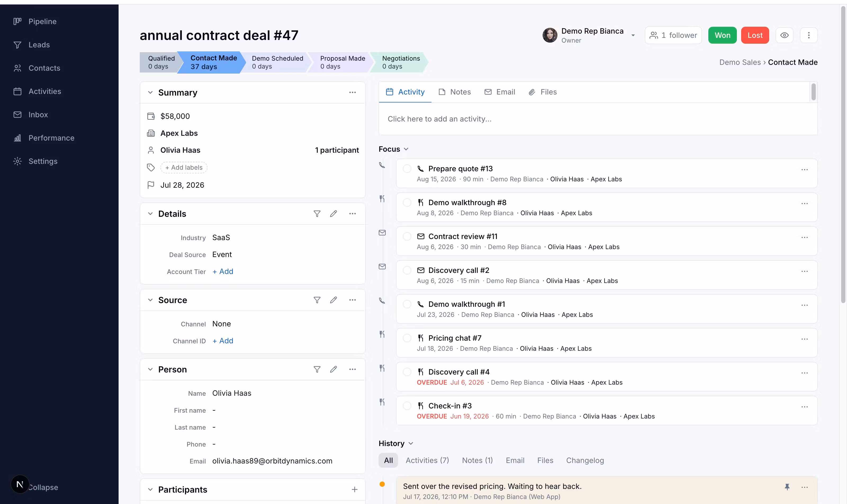
Task: Mark Pricing chat #7 as done
Action: pos(407,338)
